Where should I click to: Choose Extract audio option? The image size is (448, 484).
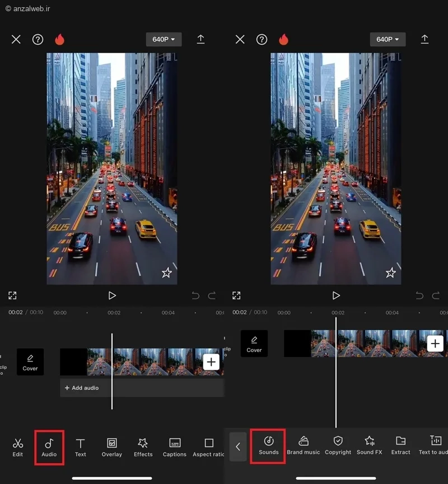tap(400, 445)
